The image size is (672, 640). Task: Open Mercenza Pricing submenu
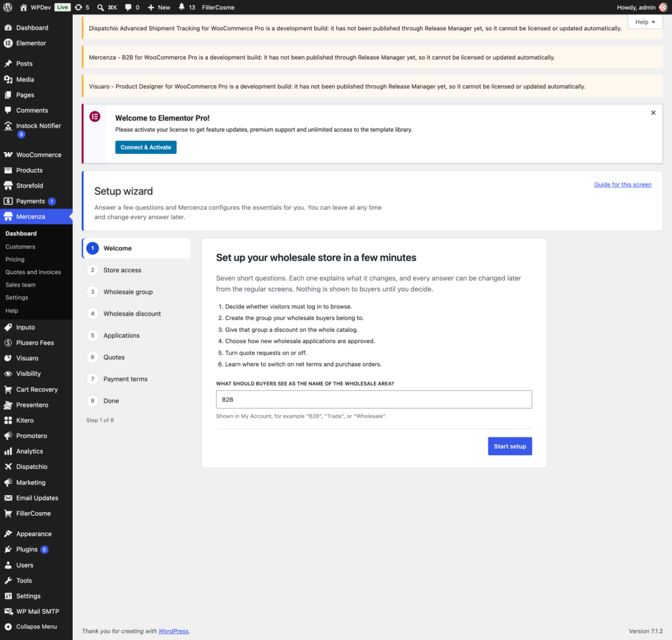14,260
